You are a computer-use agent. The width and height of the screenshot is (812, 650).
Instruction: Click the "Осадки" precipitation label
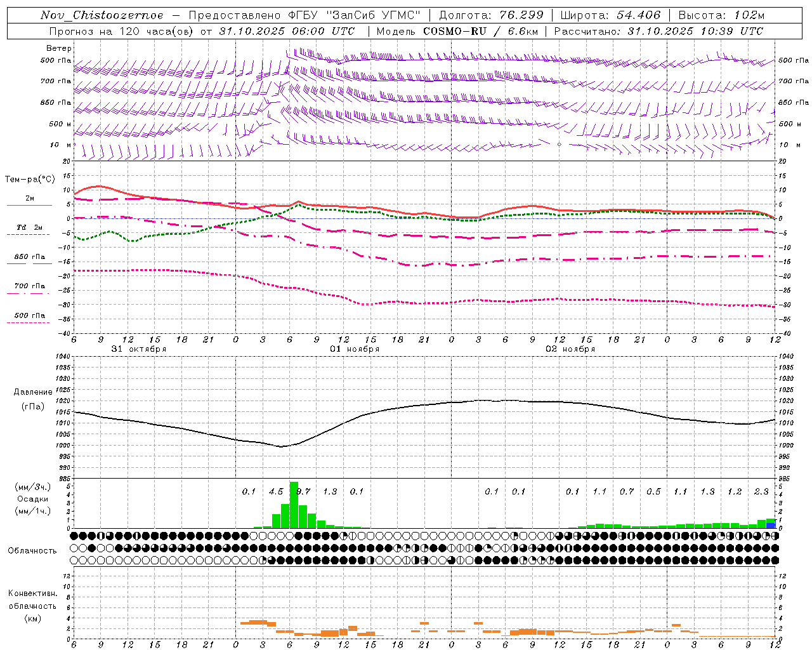[33, 499]
